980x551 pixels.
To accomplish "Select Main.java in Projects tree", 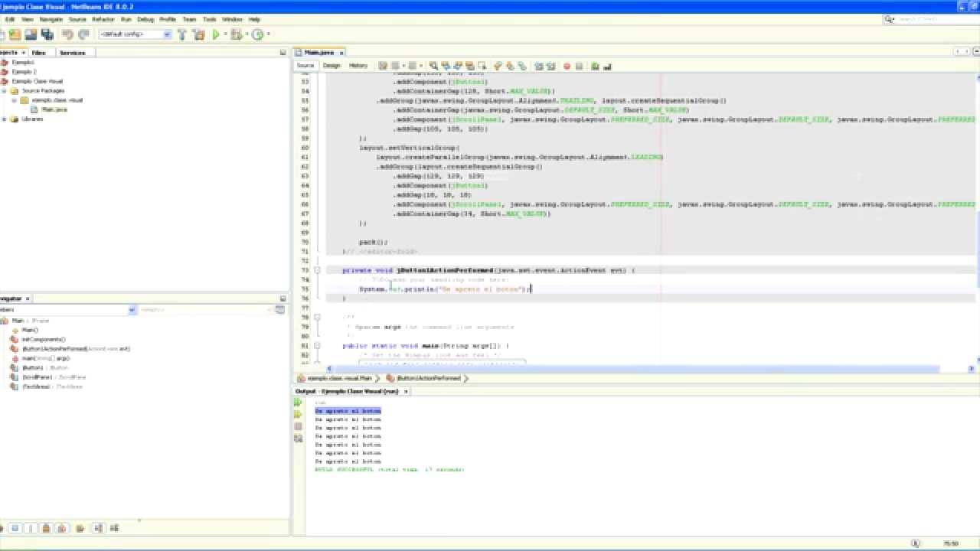I will tap(54, 109).
